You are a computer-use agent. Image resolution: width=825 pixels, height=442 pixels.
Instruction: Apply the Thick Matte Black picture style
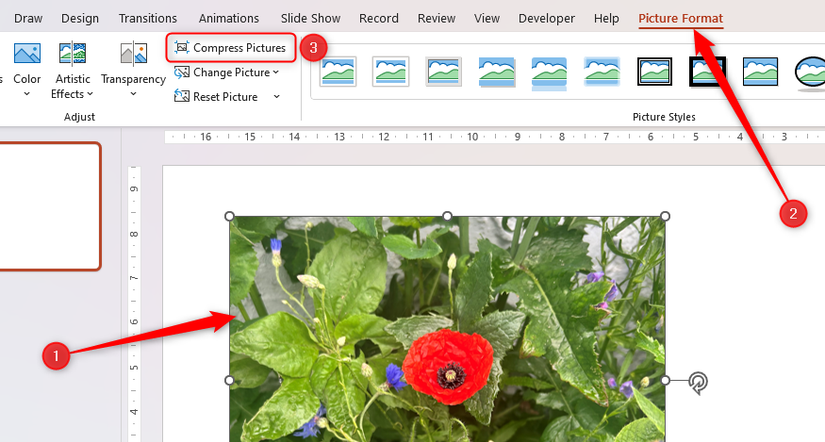click(708, 72)
